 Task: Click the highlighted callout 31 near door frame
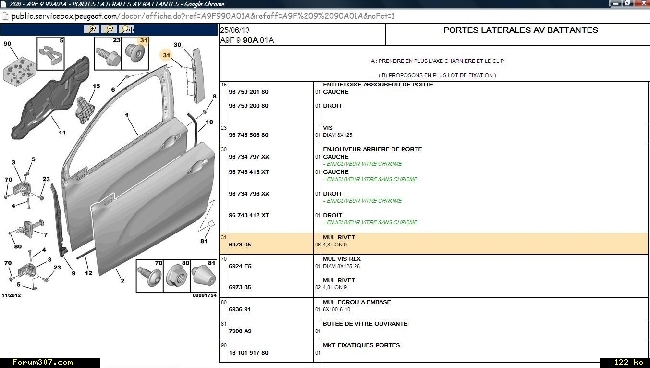(166, 55)
